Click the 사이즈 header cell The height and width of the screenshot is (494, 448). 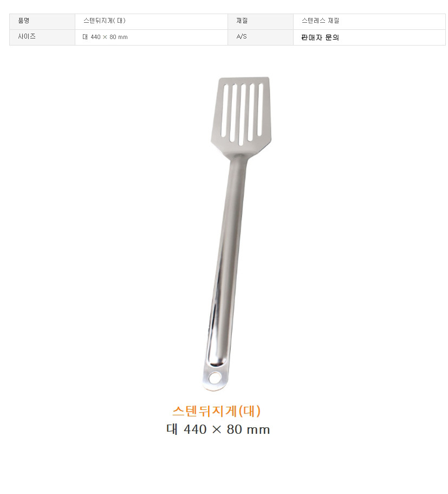(42, 37)
